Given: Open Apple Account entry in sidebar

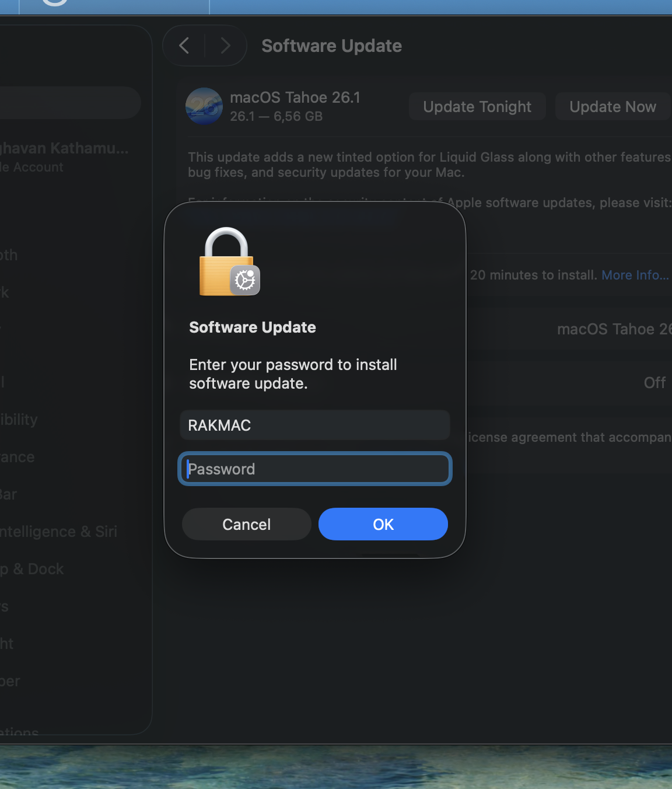Looking at the screenshot, I should point(64,156).
